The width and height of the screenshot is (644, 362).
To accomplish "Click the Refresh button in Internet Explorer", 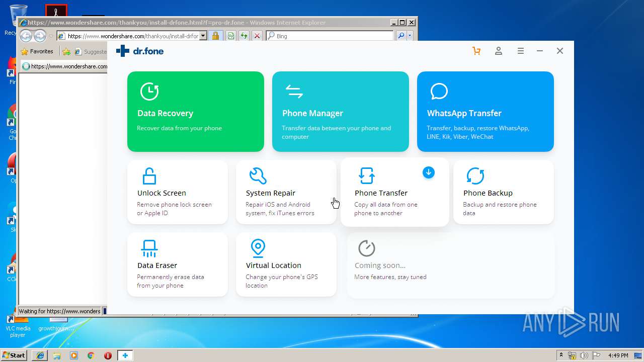I will pyautogui.click(x=244, y=36).
